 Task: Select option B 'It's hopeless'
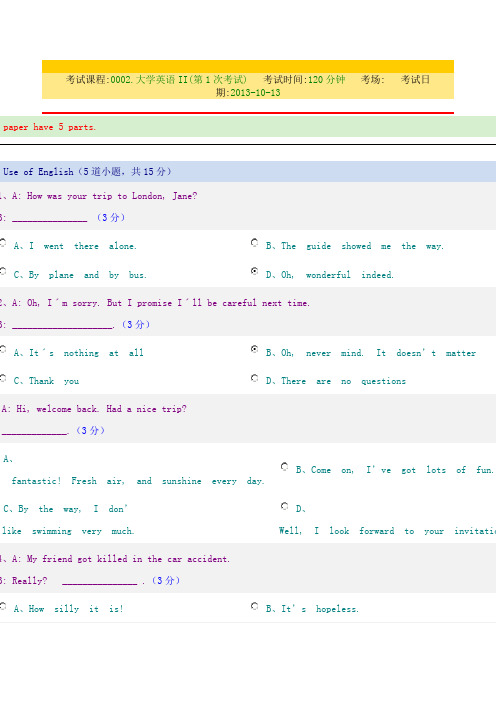(254, 606)
